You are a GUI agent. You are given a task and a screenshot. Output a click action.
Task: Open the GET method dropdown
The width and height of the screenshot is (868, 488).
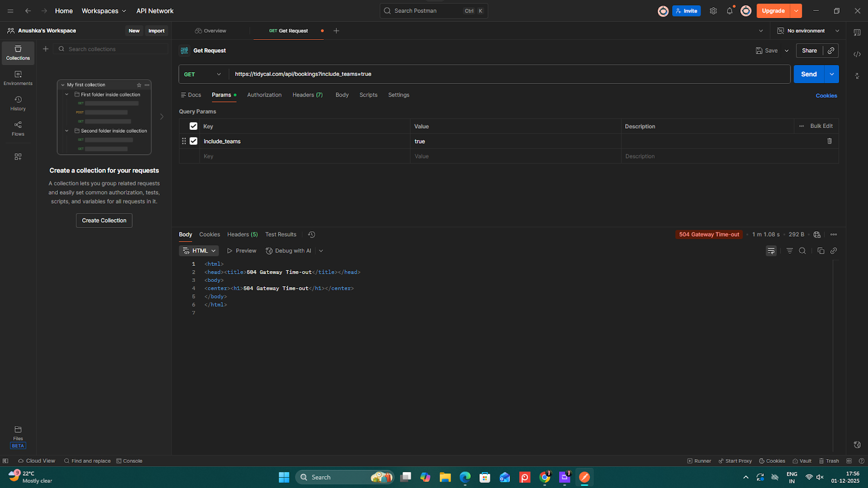pyautogui.click(x=203, y=74)
